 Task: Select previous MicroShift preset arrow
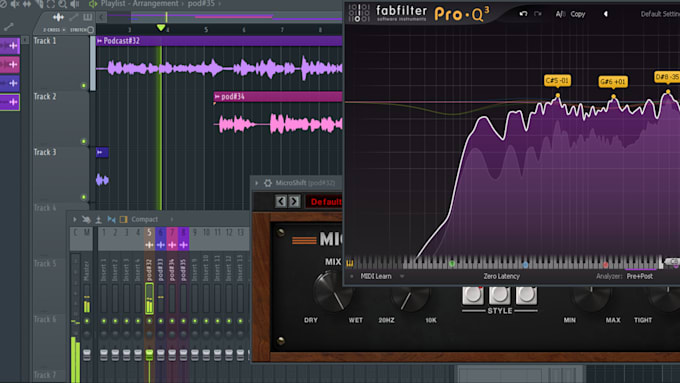pyautogui.click(x=281, y=201)
